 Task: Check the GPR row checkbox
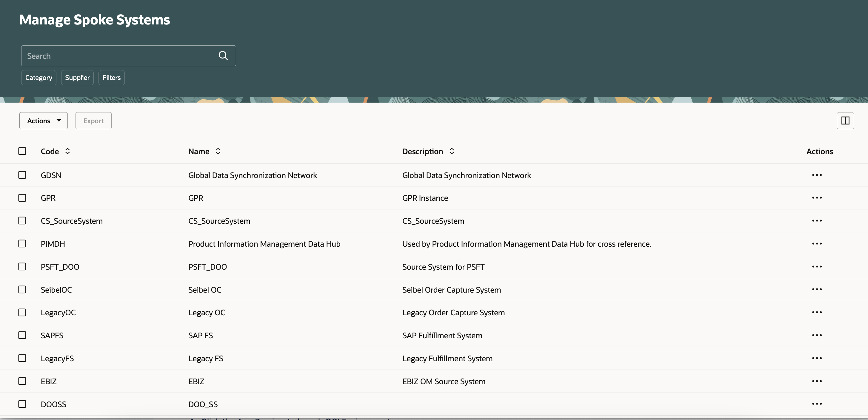click(x=22, y=198)
